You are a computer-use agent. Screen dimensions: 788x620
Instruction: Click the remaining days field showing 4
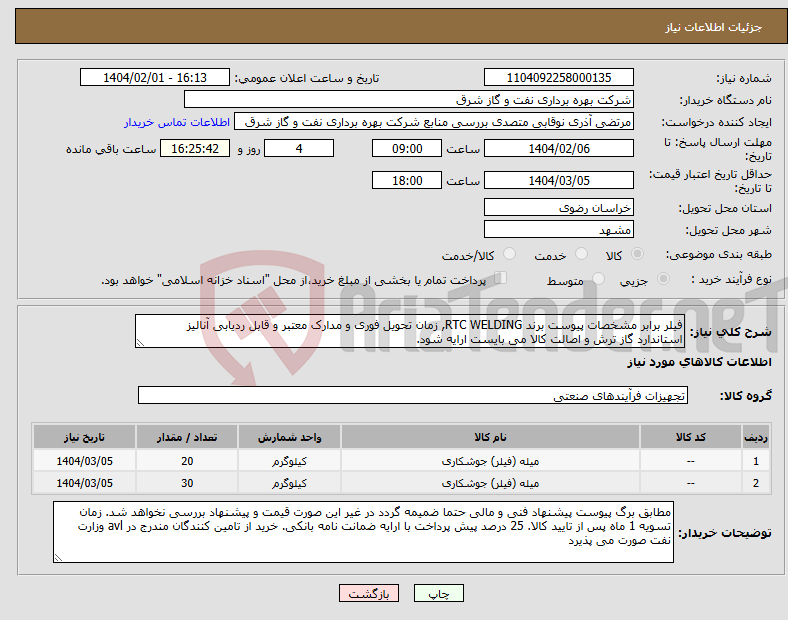[x=299, y=148]
